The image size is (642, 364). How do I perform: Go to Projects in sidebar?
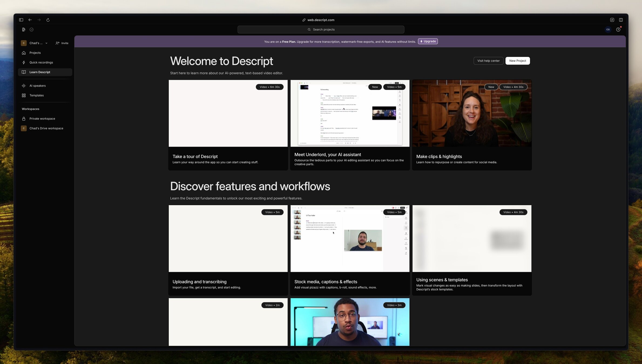pyautogui.click(x=35, y=53)
